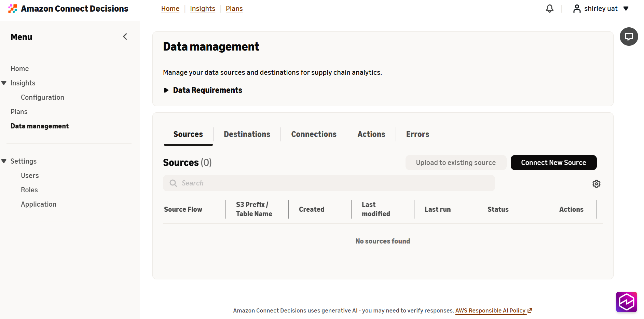This screenshot has height=319, width=644.
Task: Click the search magnifier icon
Action: 173,183
